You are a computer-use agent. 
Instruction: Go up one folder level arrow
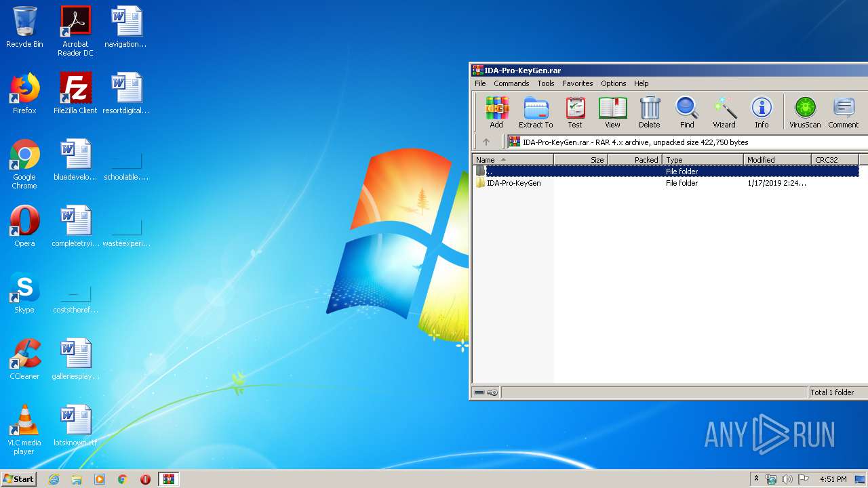(486, 142)
